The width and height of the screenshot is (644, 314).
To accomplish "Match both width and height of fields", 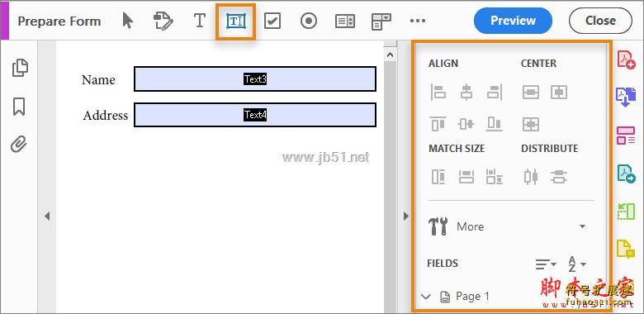I will coord(494,177).
